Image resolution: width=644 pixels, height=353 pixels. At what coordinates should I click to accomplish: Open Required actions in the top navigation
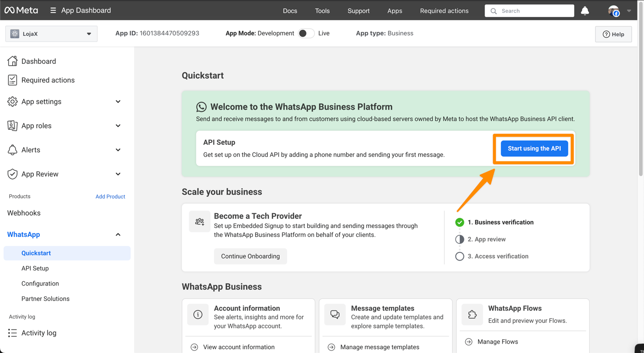(444, 11)
